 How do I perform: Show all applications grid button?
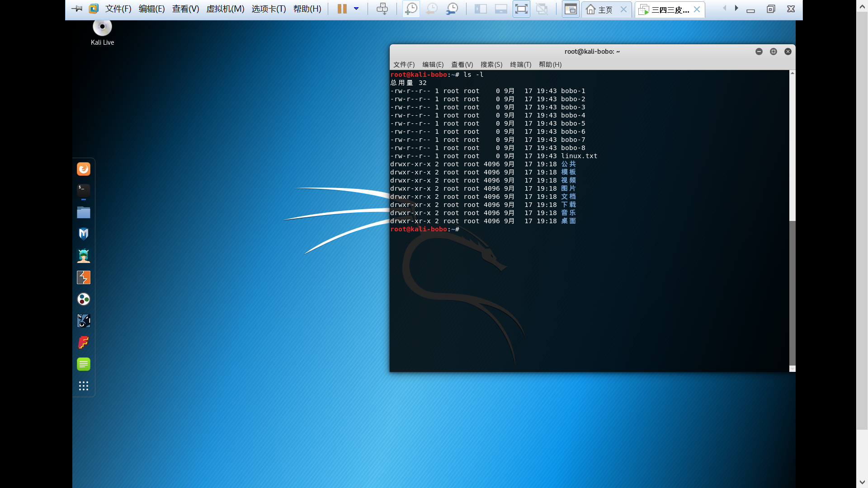coord(84,386)
